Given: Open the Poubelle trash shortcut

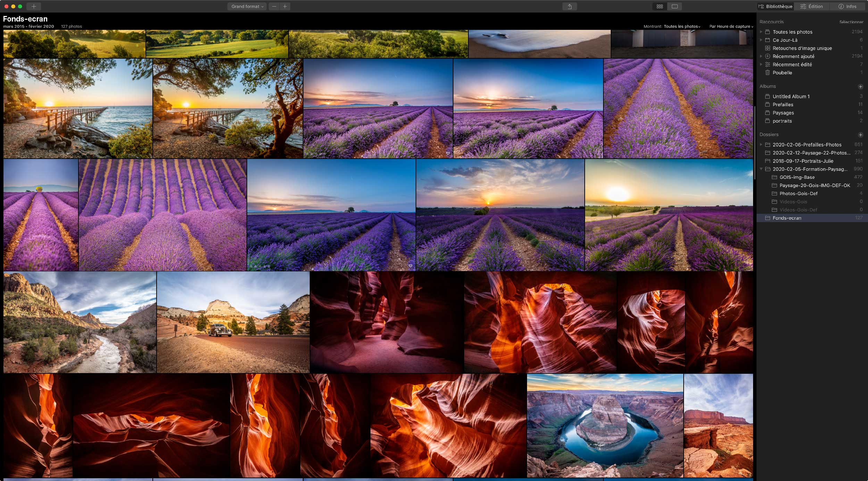Looking at the screenshot, I should point(782,73).
